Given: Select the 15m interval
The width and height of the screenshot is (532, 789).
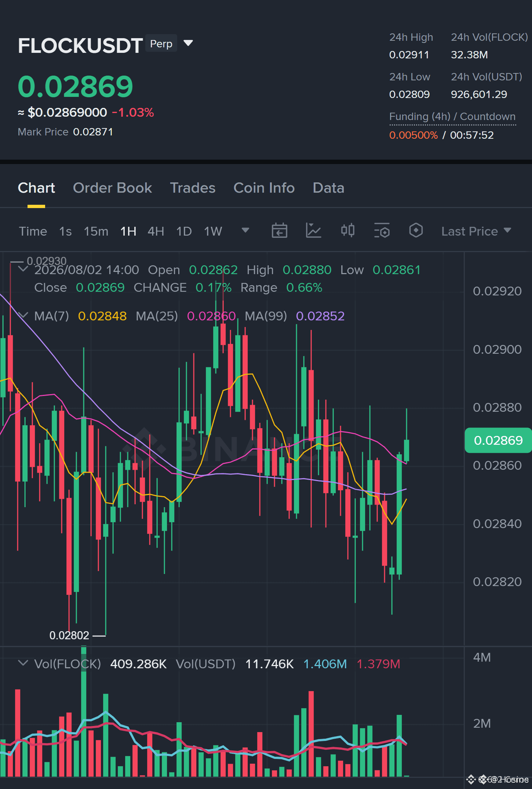Looking at the screenshot, I should [x=96, y=231].
